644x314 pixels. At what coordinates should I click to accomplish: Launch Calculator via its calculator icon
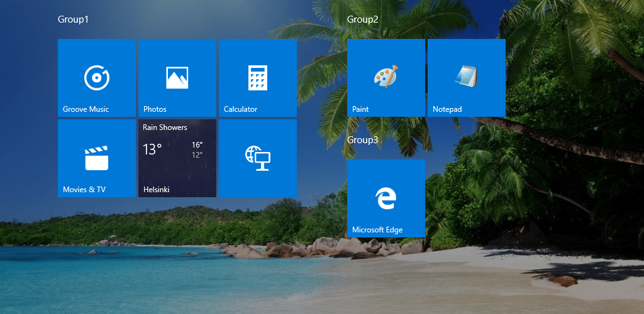tap(257, 78)
